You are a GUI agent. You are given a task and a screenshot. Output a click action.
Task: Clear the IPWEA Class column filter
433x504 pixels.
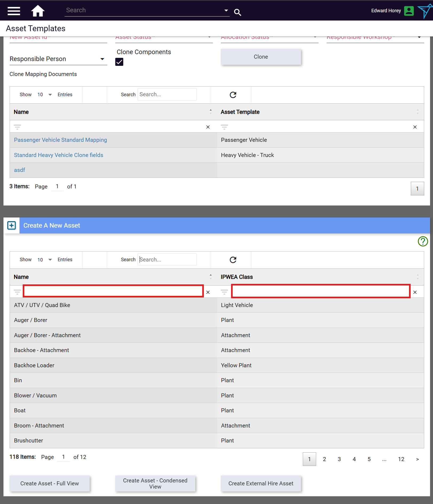click(415, 292)
